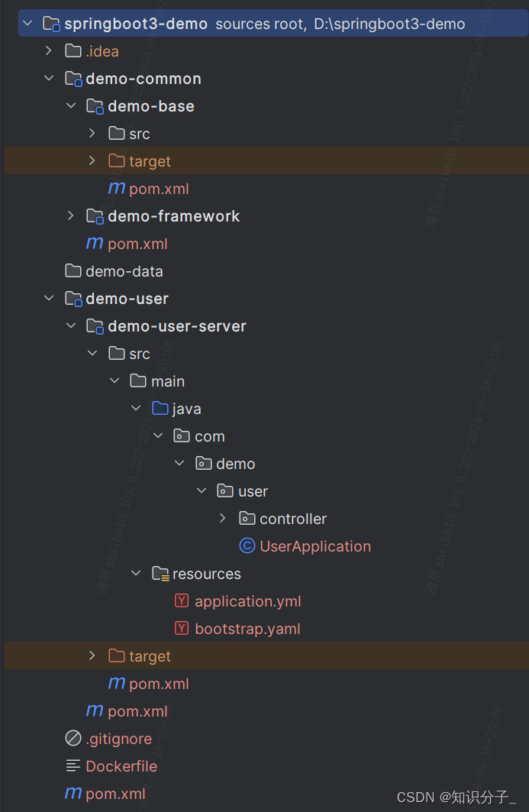Click the demo-data folder icon
Screen dimensions: 529x812
73,270
